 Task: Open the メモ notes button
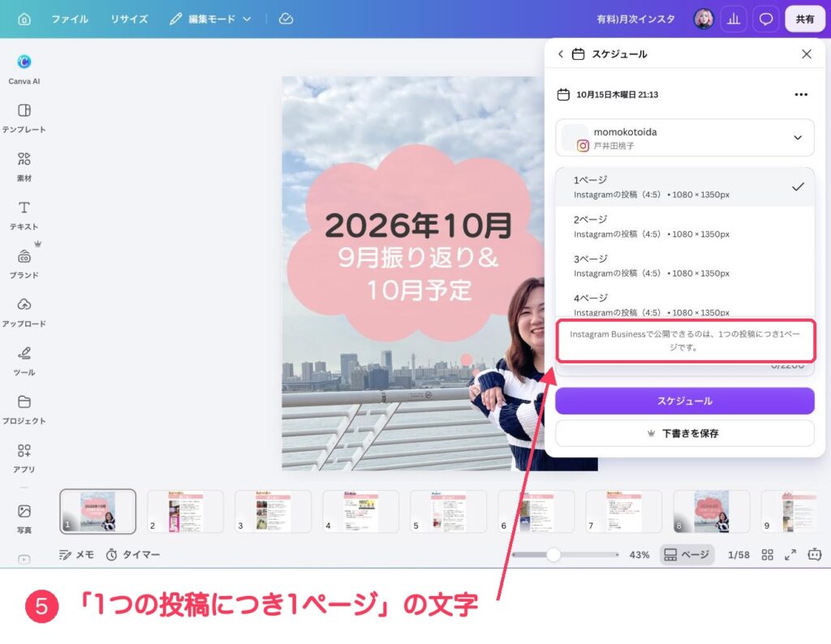pyautogui.click(x=76, y=555)
